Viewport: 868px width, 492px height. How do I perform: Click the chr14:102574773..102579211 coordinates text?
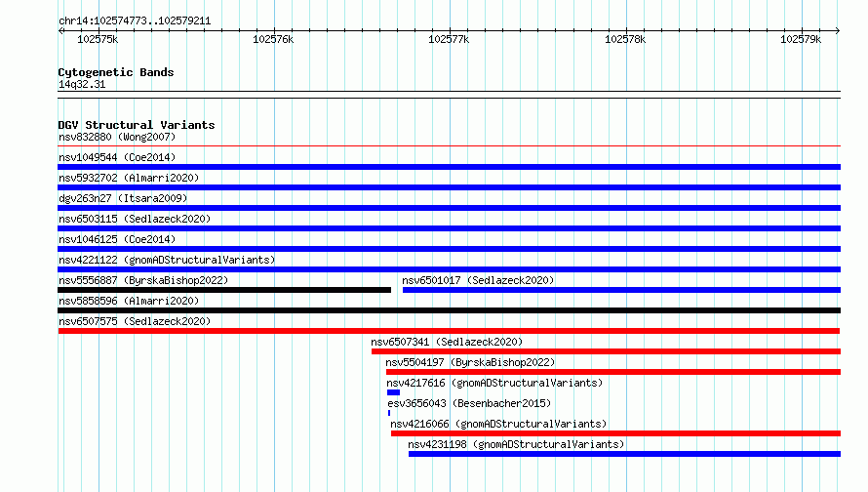[x=135, y=21]
